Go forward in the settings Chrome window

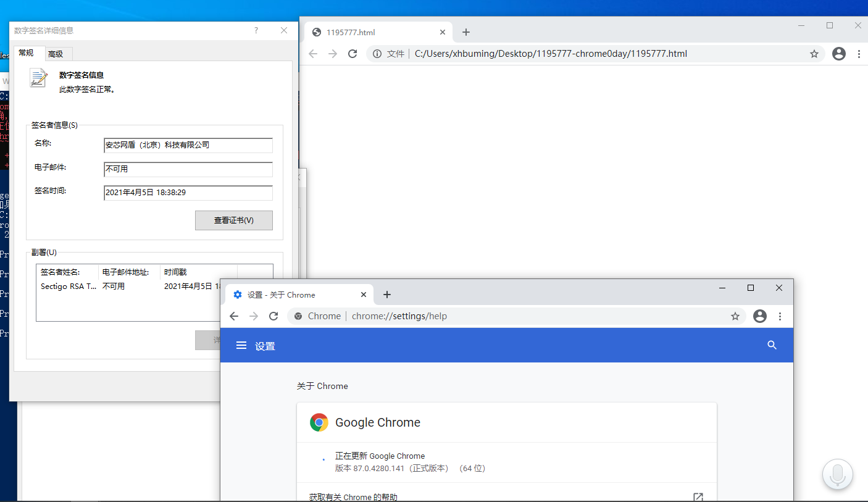pyautogui.click(x=253, y=316)
